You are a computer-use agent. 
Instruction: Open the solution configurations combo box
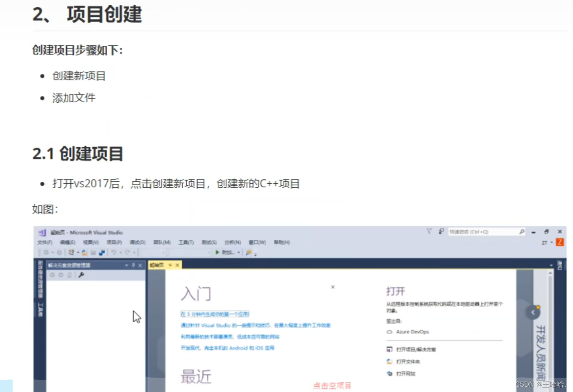(x=152, y=253)
